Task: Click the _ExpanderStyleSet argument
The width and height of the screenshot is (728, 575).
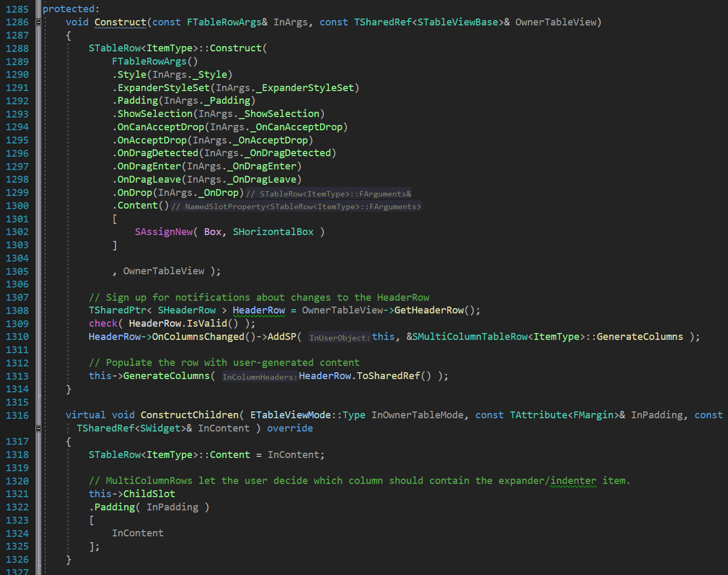Action: point(305,88)
